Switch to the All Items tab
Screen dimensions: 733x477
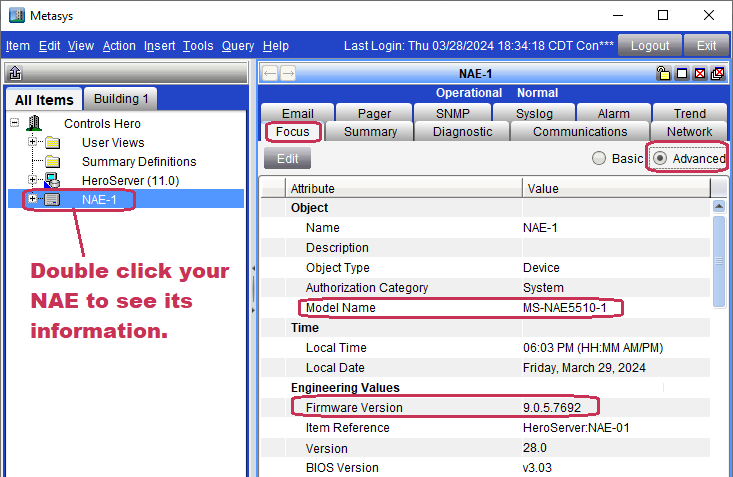point(44,100)
